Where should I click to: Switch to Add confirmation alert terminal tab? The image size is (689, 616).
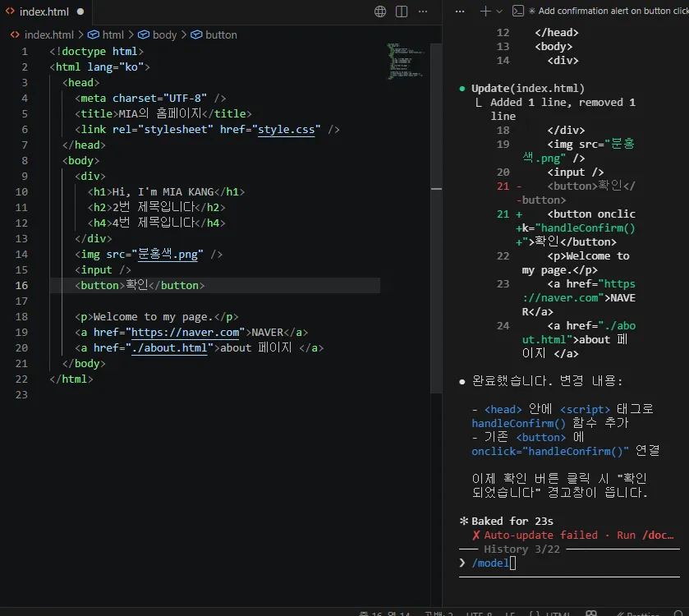[609, 11]
